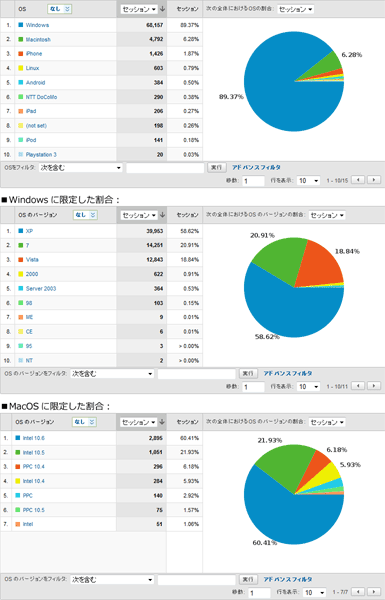
Task: Open the 次を含む filter dropdown for OS
Action: pyautogui.click(x=81, y=168)
